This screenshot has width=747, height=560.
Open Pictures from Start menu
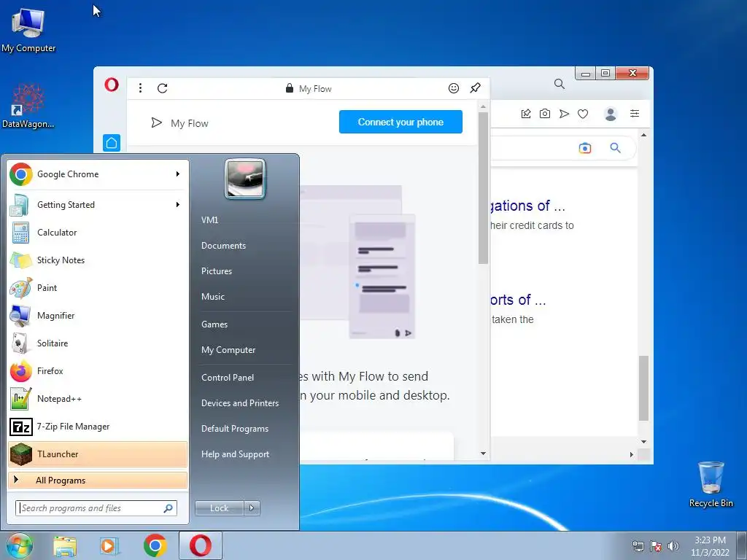pos(217,271)
